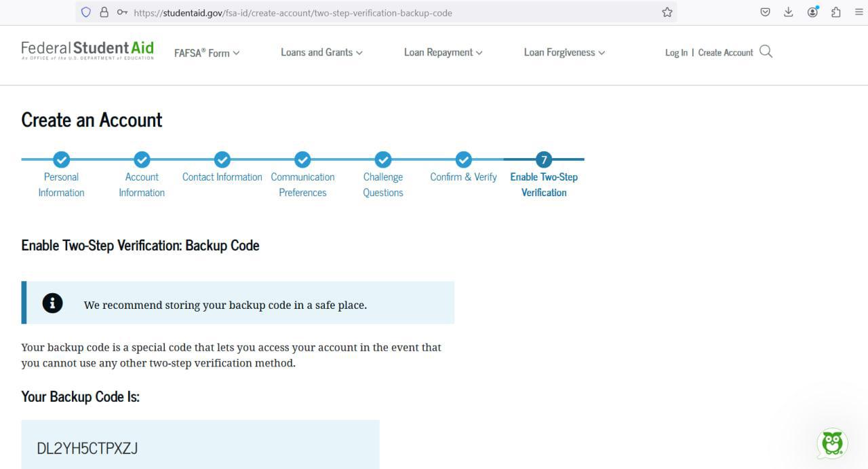Click the Create Account link
This screenshot has height=469, width=868.
[726, 52]
